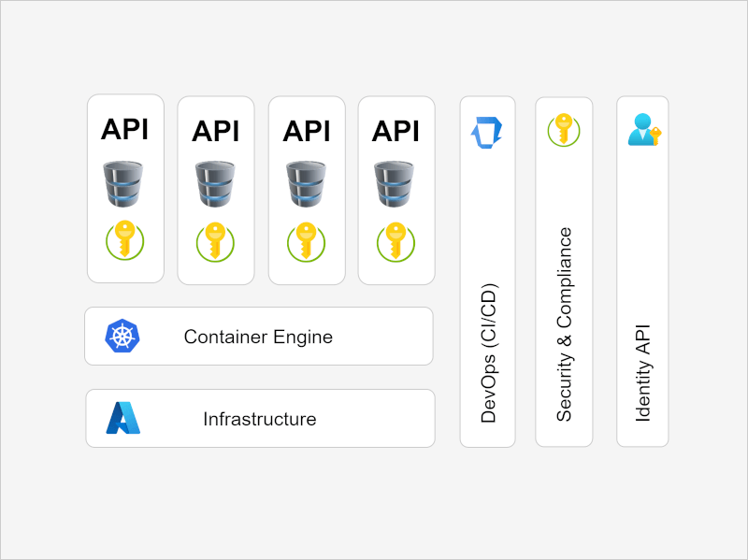Select the Azure DevOps pipeline icon
The image size is (748, 560).
486,132
